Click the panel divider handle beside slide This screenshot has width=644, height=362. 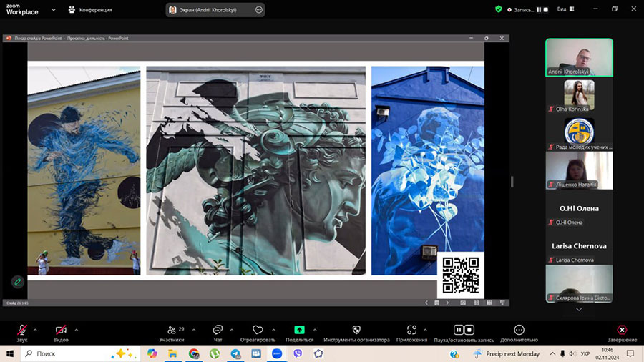pos(512,182)
